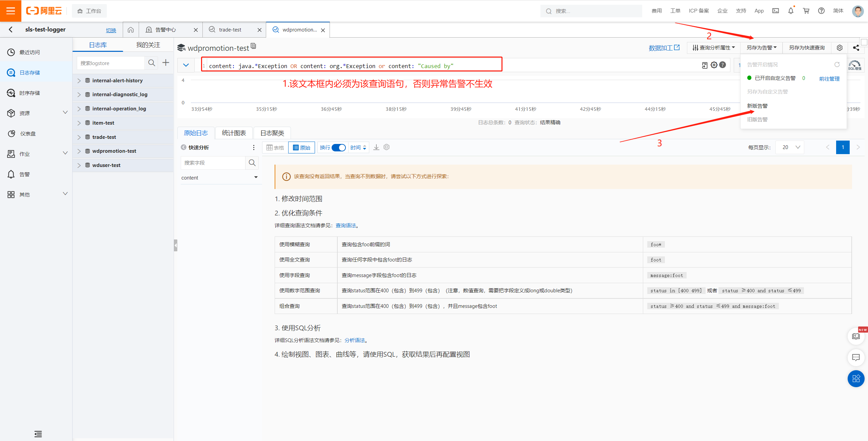Click the share icon in top toolbar
Screen dimensions: 868x441
tap(856, 48)
